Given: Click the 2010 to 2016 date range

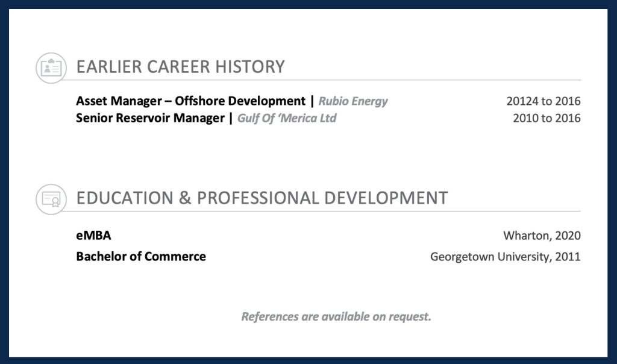Looking at the screenshot, I should click(547, 118).
